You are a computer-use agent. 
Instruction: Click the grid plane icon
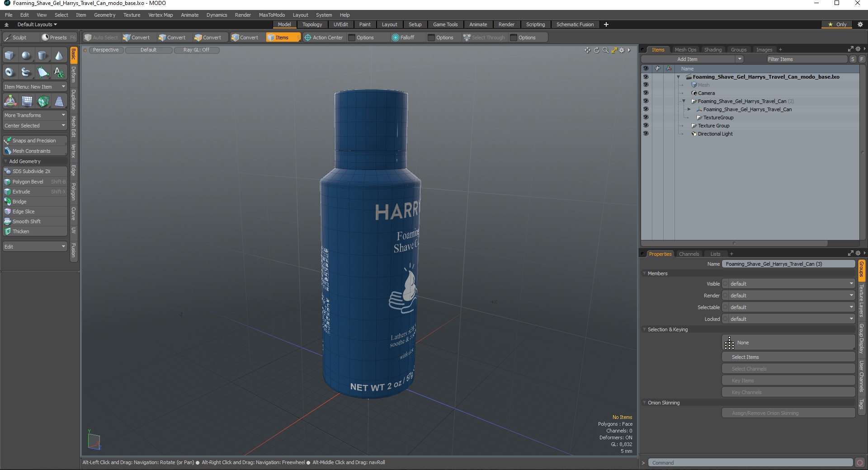click(x=27, y=101)
